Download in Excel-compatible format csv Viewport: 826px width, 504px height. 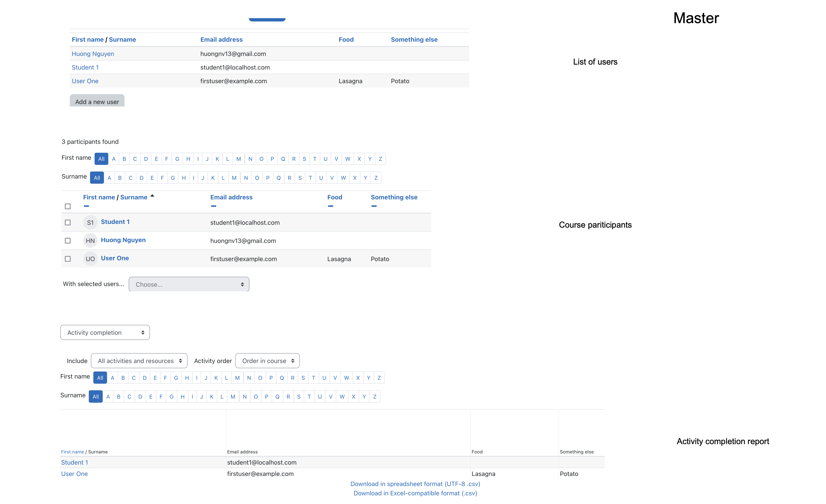[415, 493]
